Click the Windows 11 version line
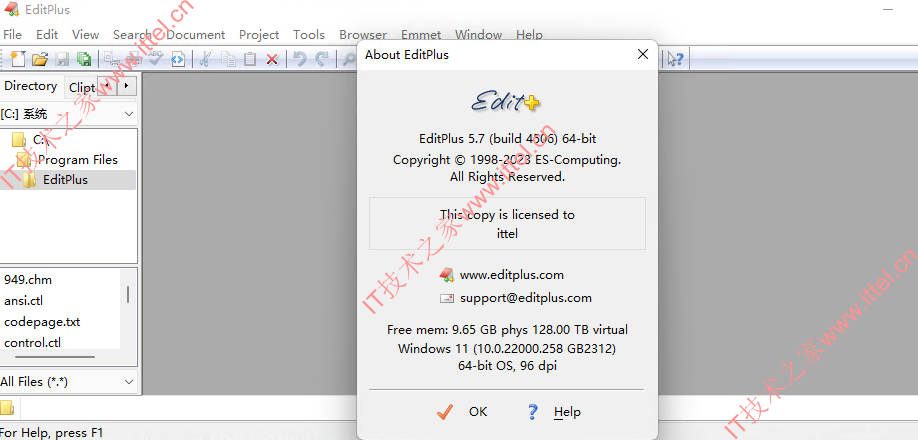Viewport: 918px width, 440px height. pyautogui.click(x=507, y=349)
